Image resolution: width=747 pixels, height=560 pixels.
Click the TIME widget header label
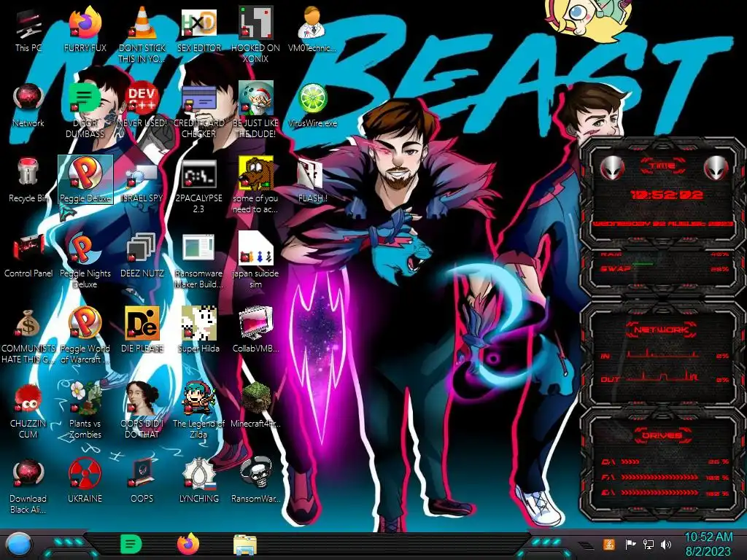coord(663,166)
